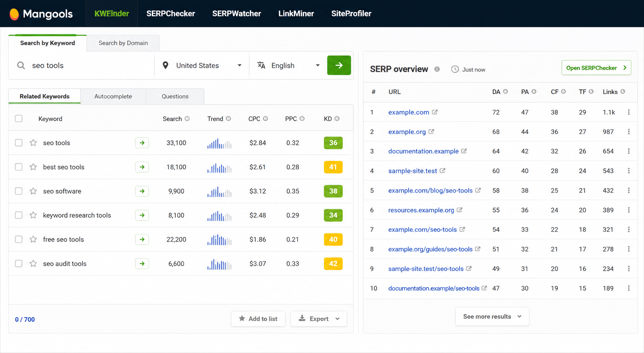Click the Mangools logo
The width and height of the screenshot is (644, 353).
[41, 14]
